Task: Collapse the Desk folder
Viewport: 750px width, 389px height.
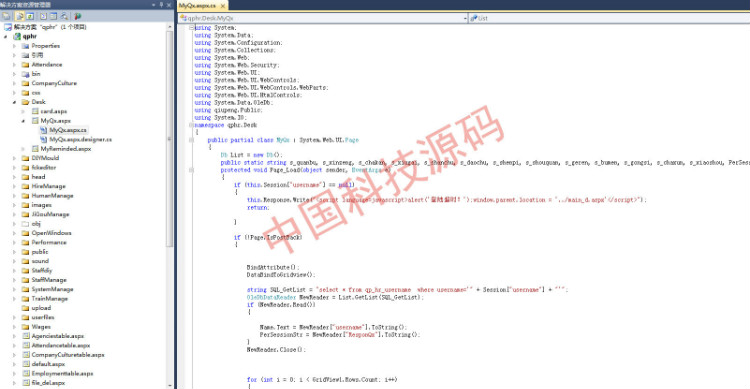Action: pyautogui.click(x=14, y=102)
